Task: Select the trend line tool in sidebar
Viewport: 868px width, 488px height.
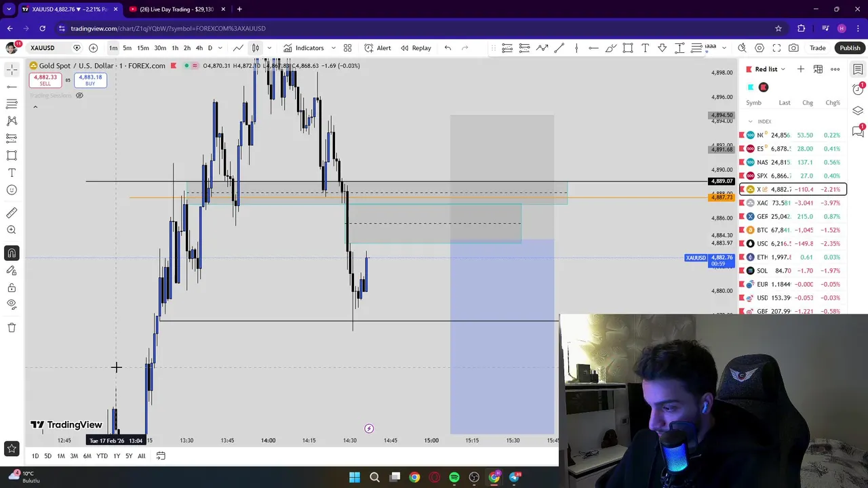Action: click(12, 87)
